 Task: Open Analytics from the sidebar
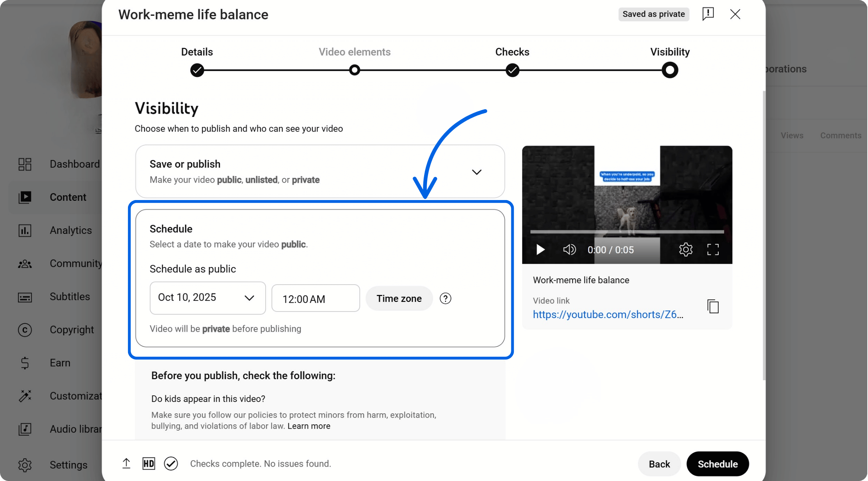(25, 230)
